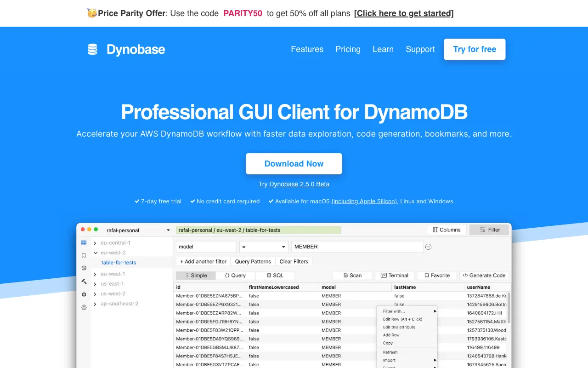The height and width of the screenshot is (368, 588).
Task: Click the cell 1640894172.Hill
Action: [484, 313]
